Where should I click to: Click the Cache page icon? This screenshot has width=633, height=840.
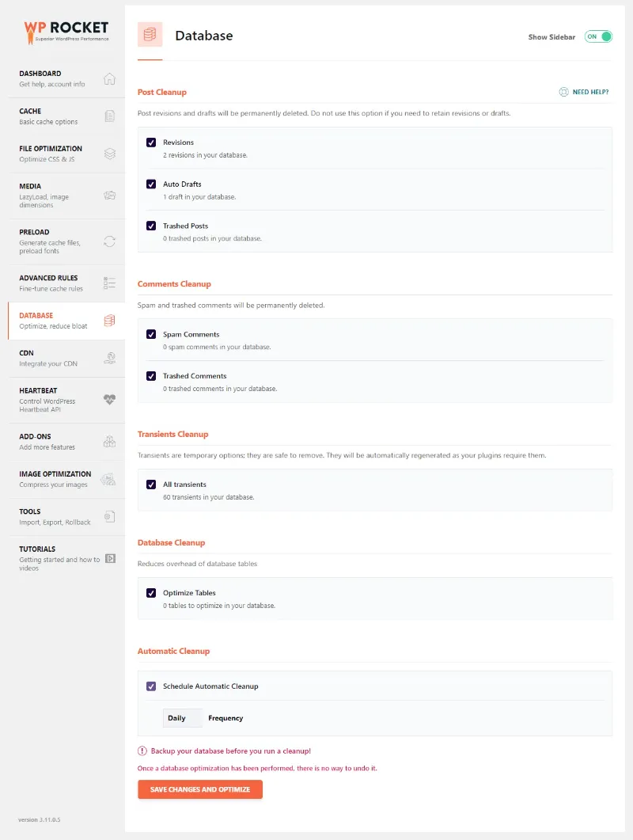pyautogui.click(x=110, y=116)
